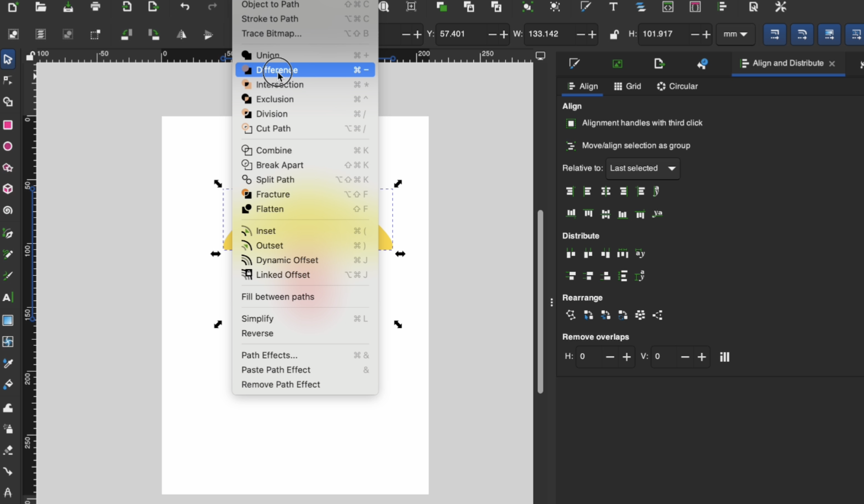864x504 pixels.
Task: Select the Star tool in the toolbox
Action: [x=8, y=168]
